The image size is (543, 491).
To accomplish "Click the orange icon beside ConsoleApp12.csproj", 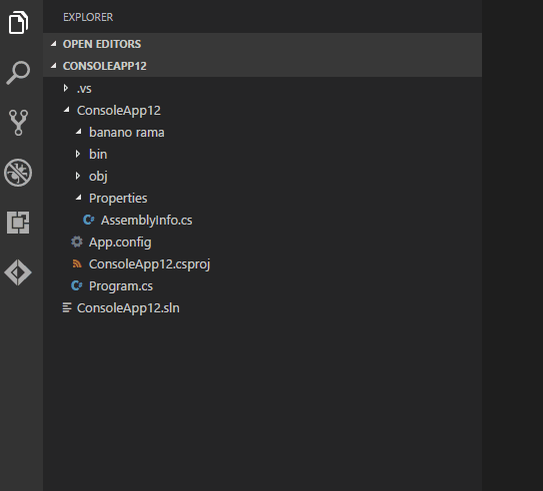I will click(x=77, y=264).
